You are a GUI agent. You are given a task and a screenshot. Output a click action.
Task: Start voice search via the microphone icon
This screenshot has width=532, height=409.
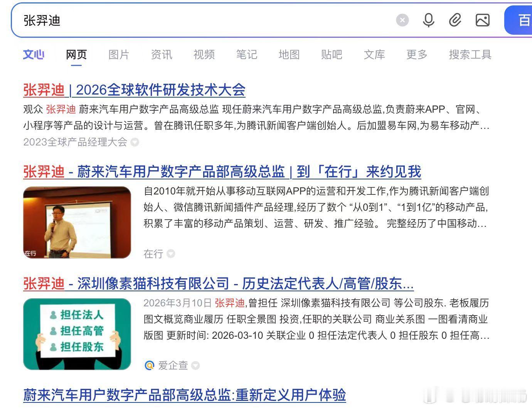(429, 20)
